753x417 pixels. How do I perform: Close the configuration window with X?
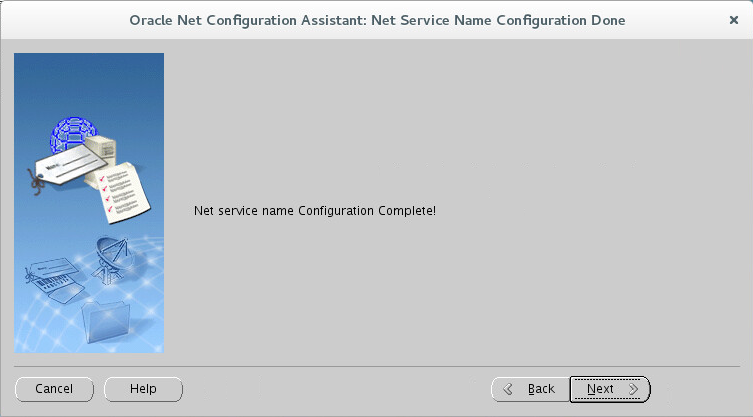tap(734, 20)
